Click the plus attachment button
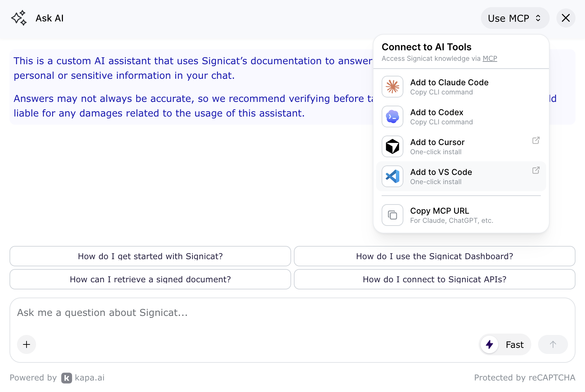This screenshot has height=392, width=585. pyautogui.click(x=27, y=344)
